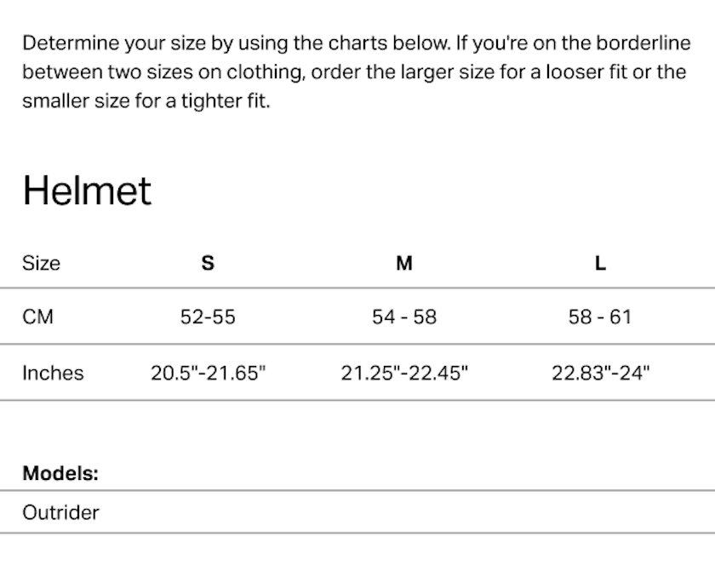Select the Size row label
This screenshot has width=715, height=588.
(x=41, y=263)
